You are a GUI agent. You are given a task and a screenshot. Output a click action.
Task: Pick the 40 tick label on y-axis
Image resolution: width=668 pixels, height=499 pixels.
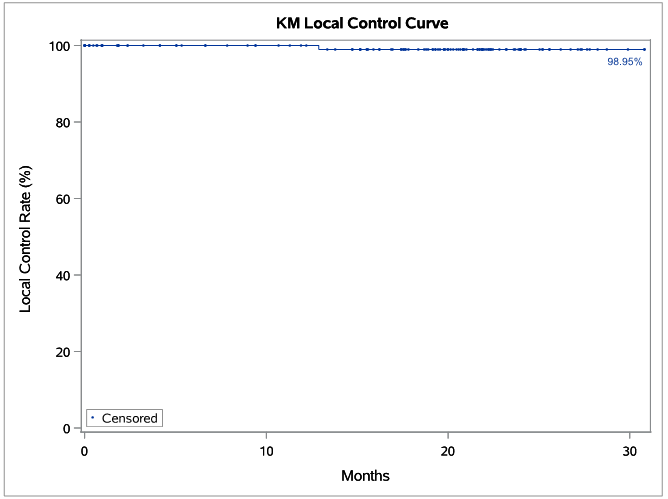[x=60, y=275]
